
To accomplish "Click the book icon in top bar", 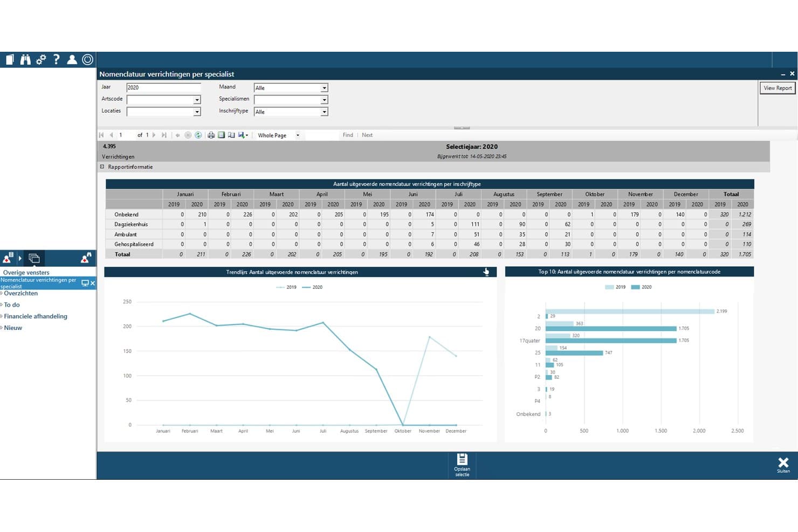I will click(x=10, y=59).
